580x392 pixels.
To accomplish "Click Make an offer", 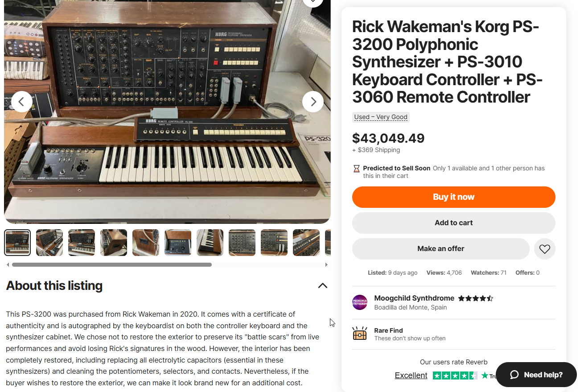I will click(x=440, y=249).
